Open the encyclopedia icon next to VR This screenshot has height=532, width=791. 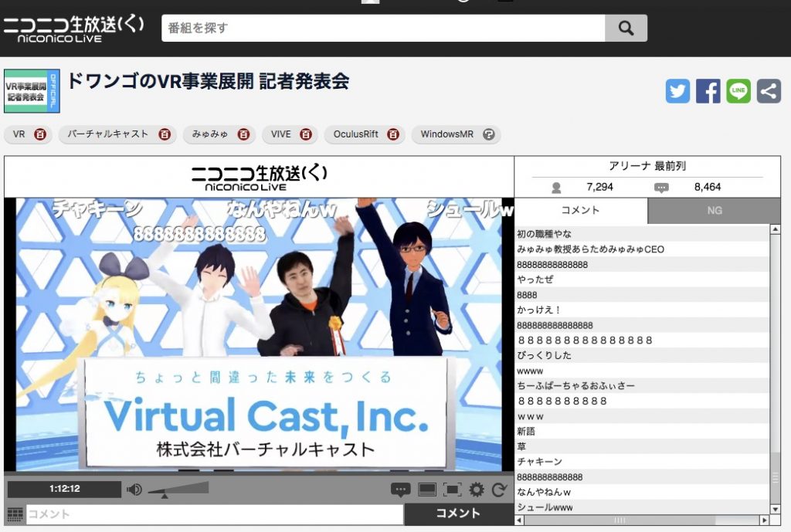(40, 134)
